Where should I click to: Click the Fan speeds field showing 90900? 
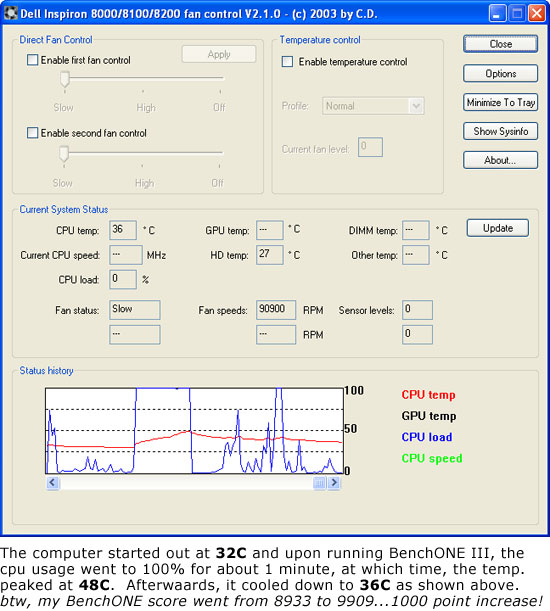click(276, 310)
